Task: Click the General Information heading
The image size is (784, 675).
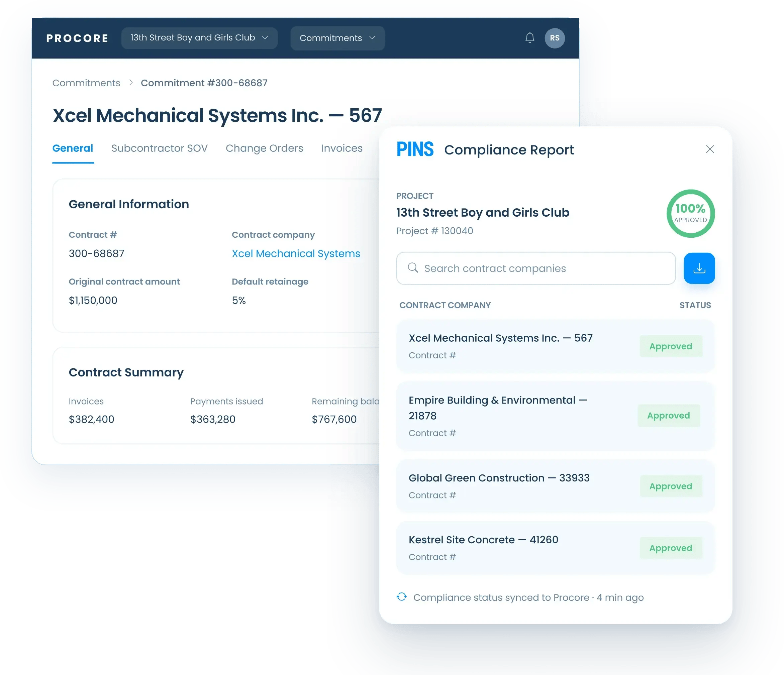Action: [x=129, y=204]
